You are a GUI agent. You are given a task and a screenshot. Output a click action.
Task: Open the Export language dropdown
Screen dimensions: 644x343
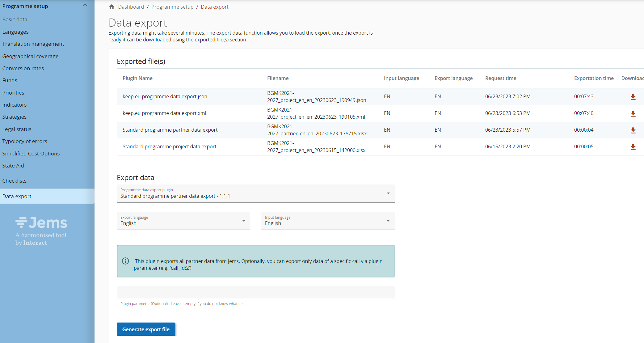183,221
